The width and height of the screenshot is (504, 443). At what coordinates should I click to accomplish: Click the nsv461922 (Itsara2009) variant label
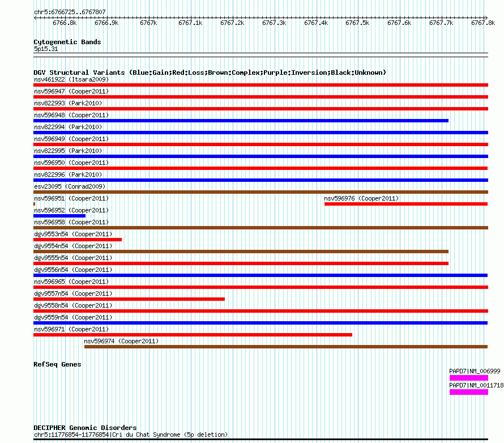(71, 79)
